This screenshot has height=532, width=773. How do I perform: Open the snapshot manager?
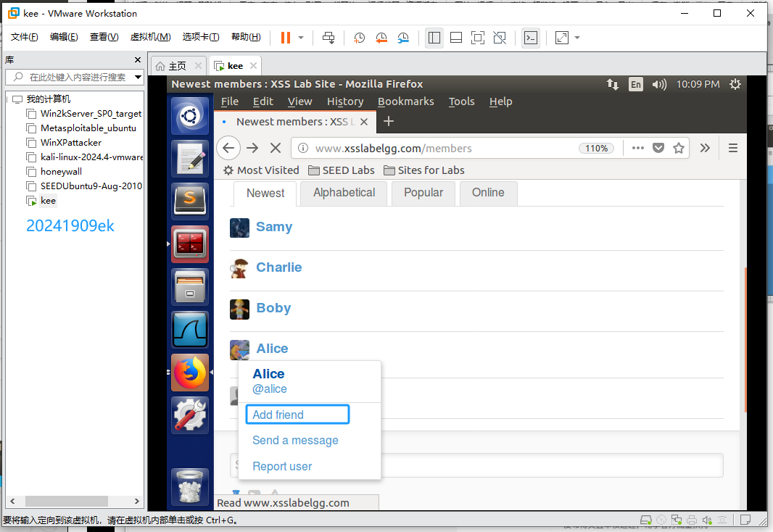tap(403, 38)
